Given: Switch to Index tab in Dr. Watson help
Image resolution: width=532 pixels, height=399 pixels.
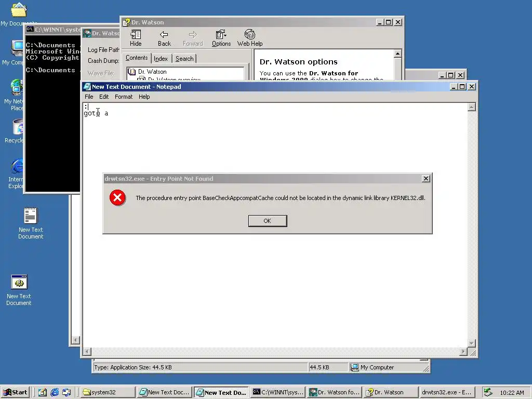Looking at the screenshot, I should tap(161, 59).
